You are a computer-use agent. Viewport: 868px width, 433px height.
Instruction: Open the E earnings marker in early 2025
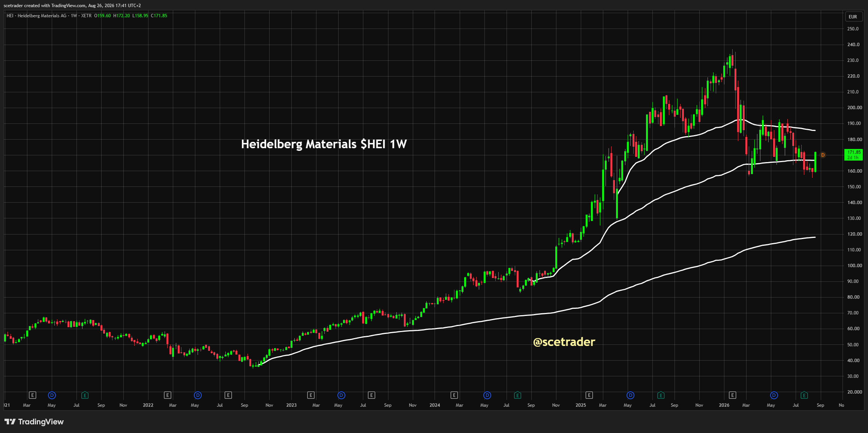pos(589,395)
